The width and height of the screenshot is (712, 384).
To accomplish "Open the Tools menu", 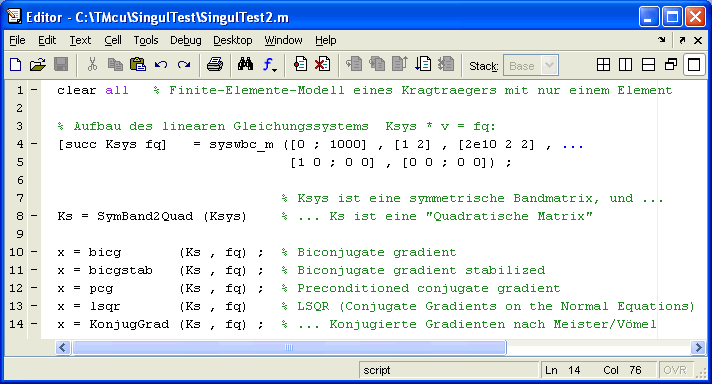I will (146, 40).
